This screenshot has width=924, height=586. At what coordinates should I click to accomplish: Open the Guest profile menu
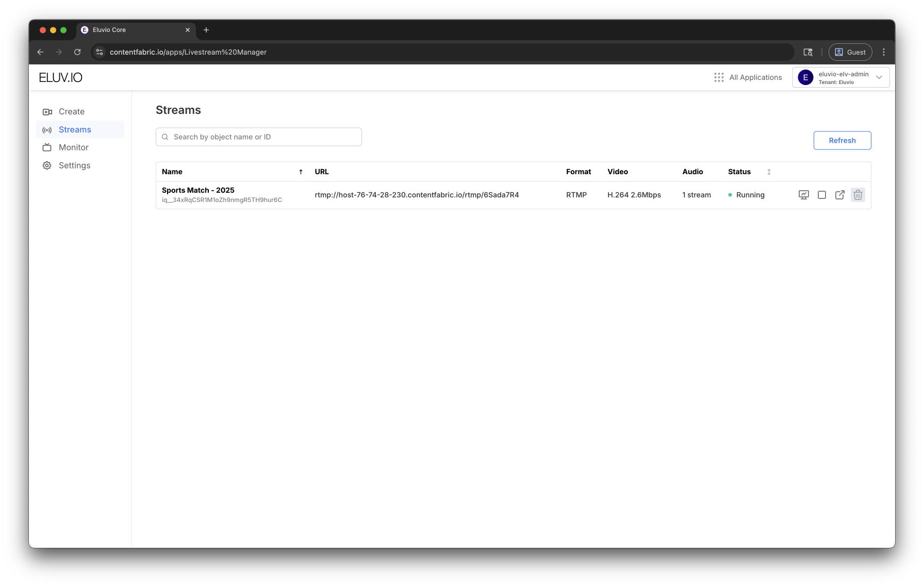click(x=850, y=52)
